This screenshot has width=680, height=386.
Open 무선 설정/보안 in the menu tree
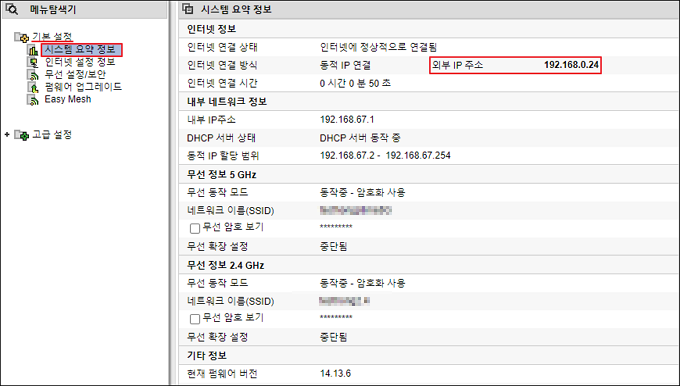(75, 74)
